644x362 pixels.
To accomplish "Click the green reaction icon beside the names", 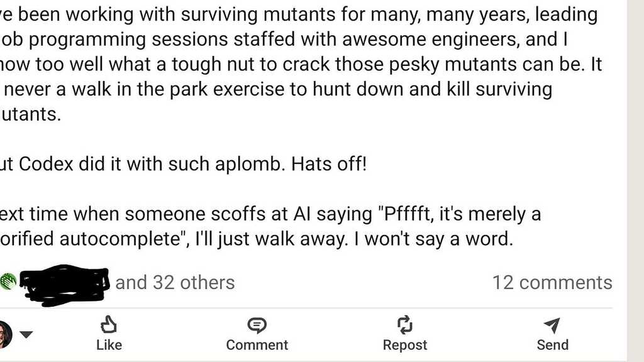I will [x=9, y=282].
